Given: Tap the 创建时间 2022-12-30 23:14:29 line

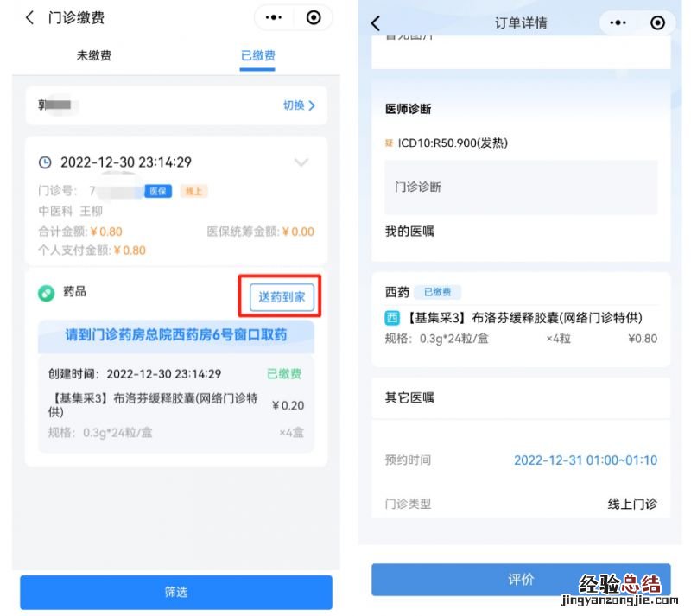Looking at the screenshot, I should 135,374.
